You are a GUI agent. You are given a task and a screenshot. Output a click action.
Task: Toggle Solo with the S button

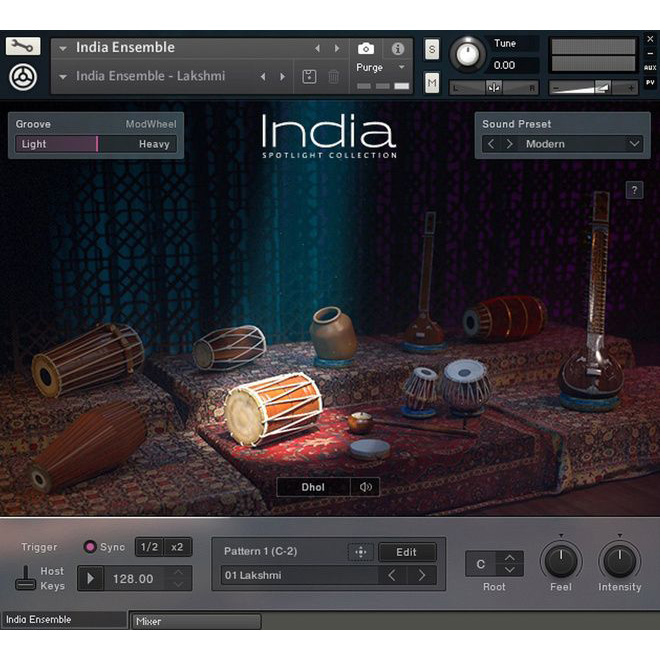click(x=432, y=50)
